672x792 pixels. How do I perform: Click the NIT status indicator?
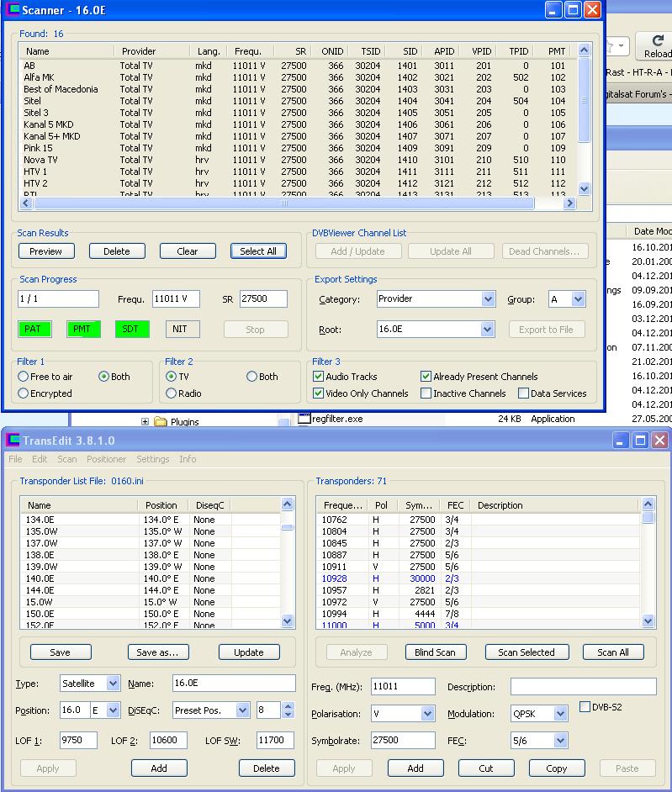pos(182,329)
